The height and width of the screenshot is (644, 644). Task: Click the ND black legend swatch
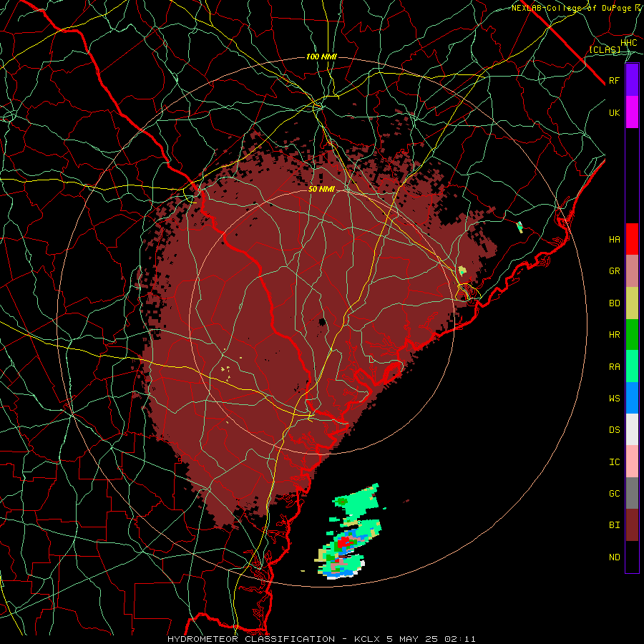click(632, 557)
